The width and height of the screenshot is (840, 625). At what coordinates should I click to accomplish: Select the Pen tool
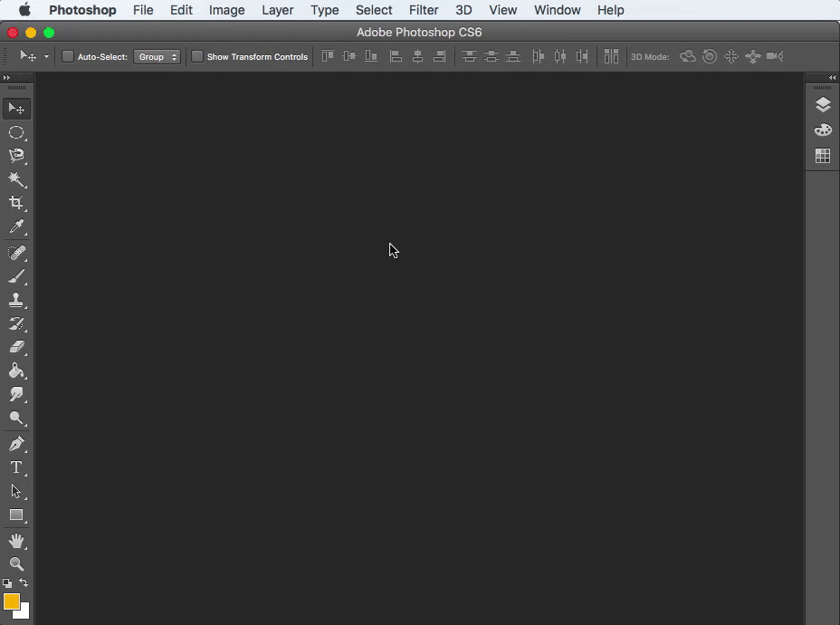tap(16, 444)
